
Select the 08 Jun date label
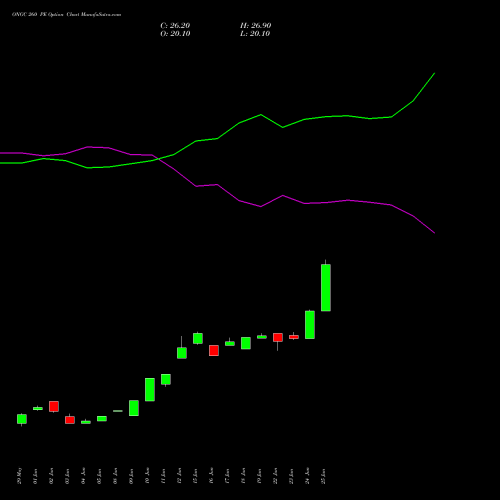(116, 476)
